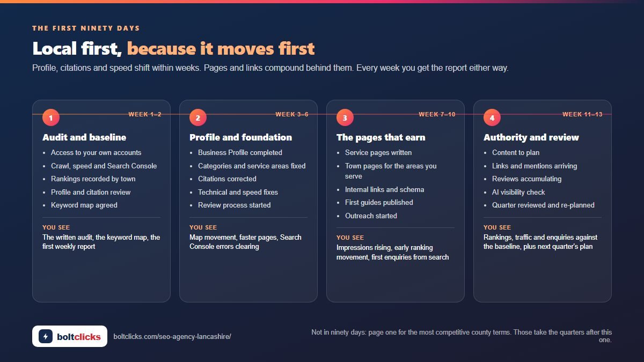Click the step 2 numbered circle
Image resolution: width=644 pixels, height=362 pixels.
pyautogui.click(x=198, y=117)
